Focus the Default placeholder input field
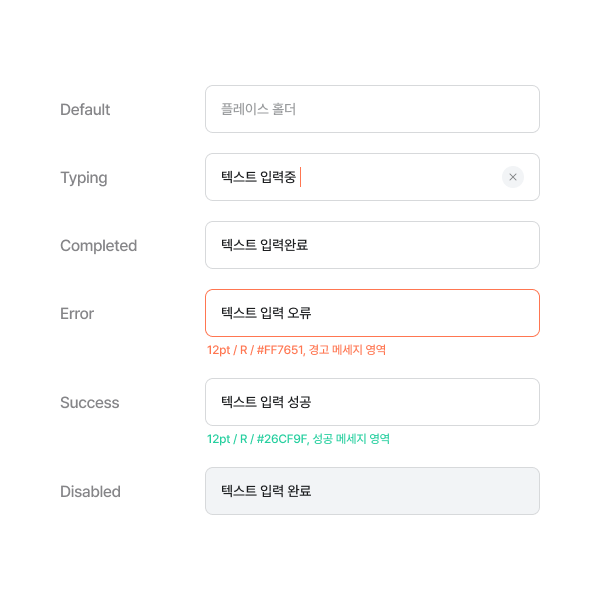Screen dimensions: 600x600 coord(372,109)
